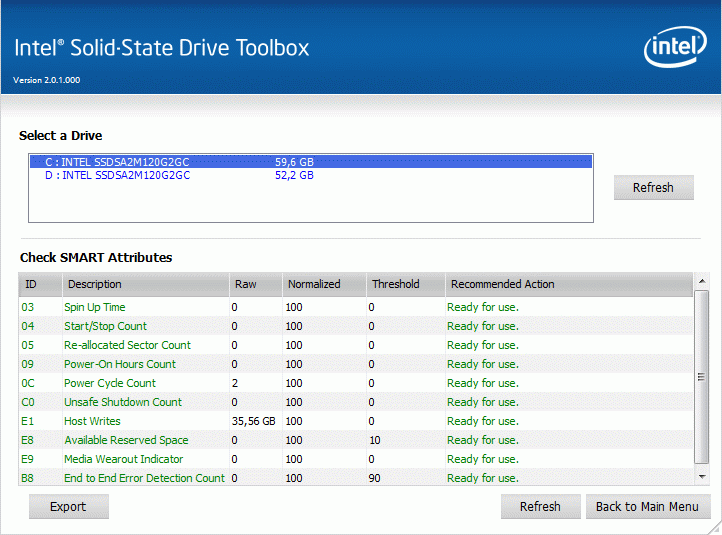The height and width of the screenshot is (535, 722).
Task: Select the Media Wearout Indicator row
Action: pos(356,459)
